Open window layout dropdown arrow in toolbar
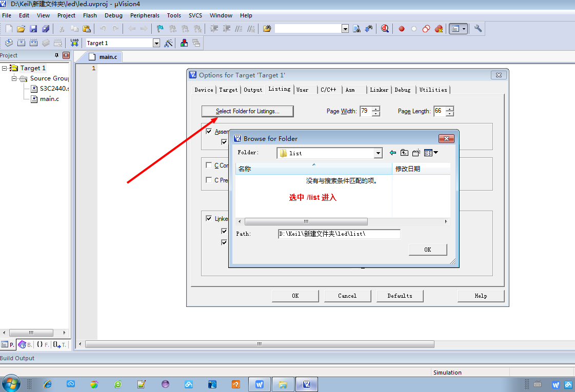 pos(464,29)
